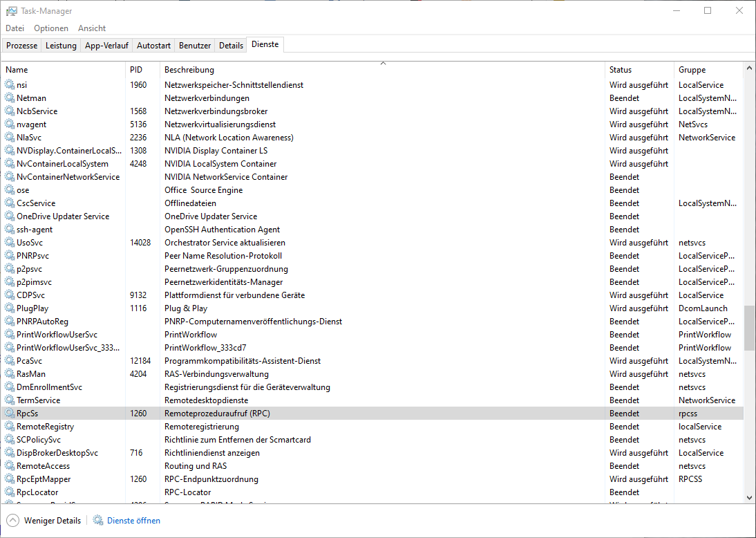Click the gear icon beside ssh-agent

point(10,229)
